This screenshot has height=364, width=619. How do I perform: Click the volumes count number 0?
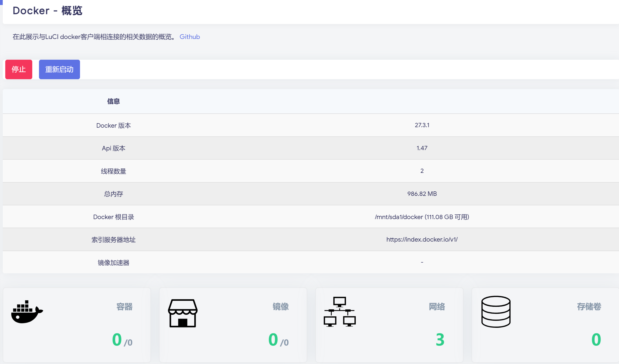click(596, 340)
